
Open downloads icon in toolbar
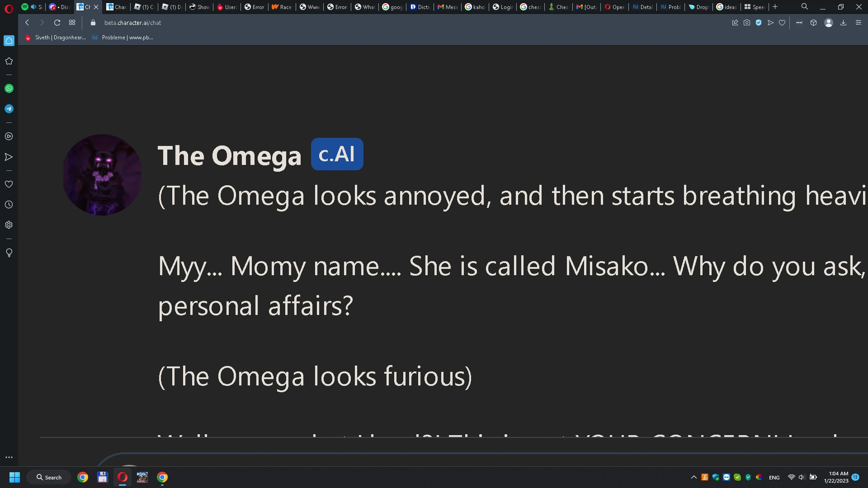point(843,23)
